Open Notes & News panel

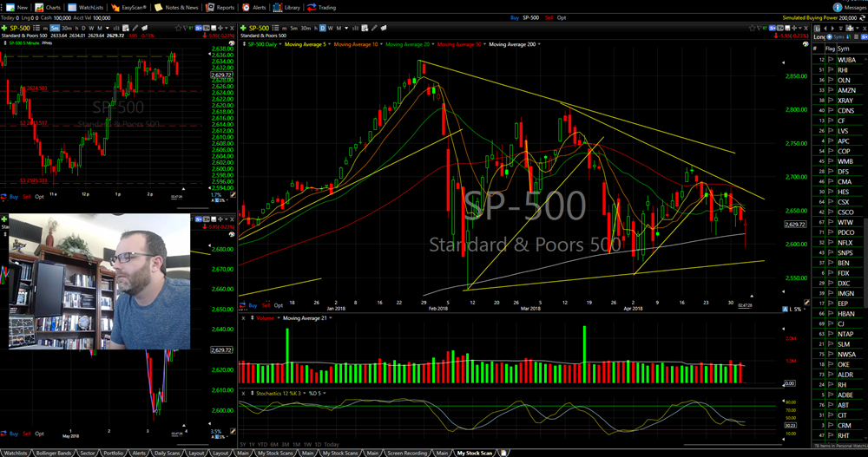coord(176,7)
